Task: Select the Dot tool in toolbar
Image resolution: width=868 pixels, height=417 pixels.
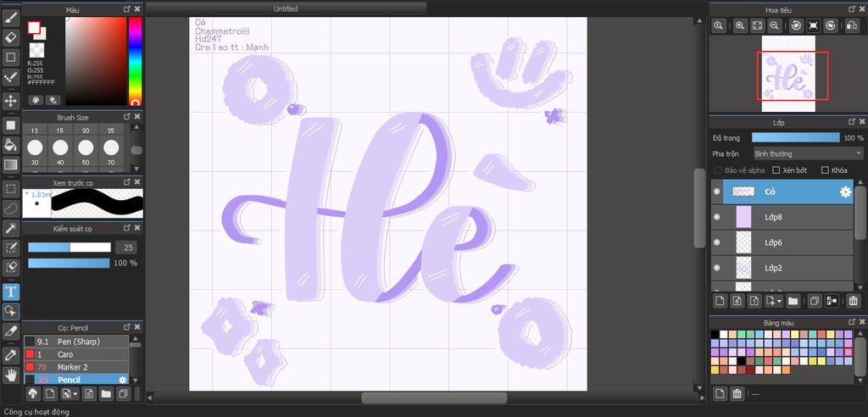Action: 10,76
